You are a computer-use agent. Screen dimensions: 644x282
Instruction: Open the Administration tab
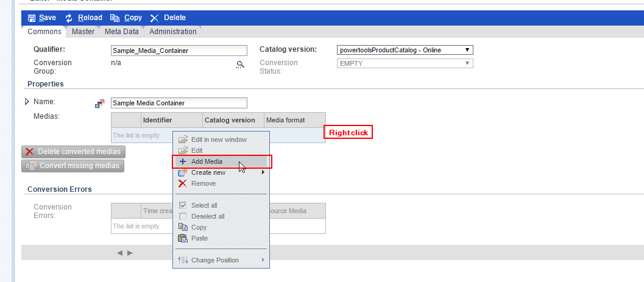point(173,32)
